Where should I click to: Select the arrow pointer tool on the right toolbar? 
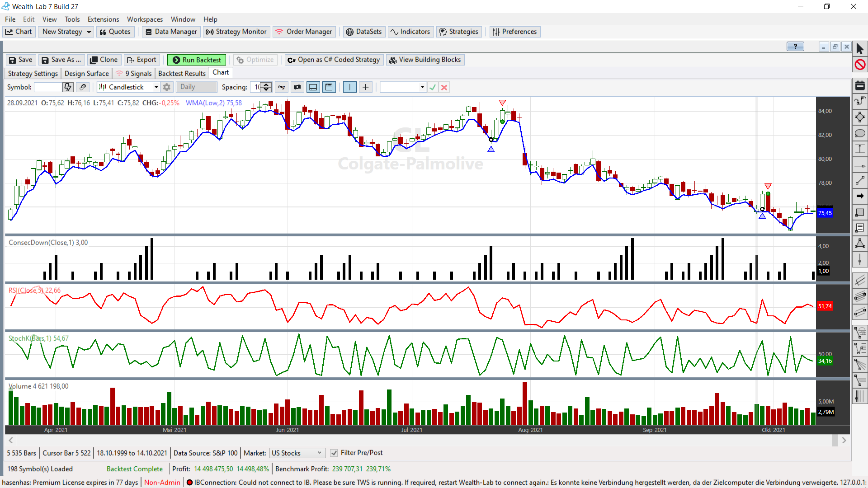coord(860,47)
